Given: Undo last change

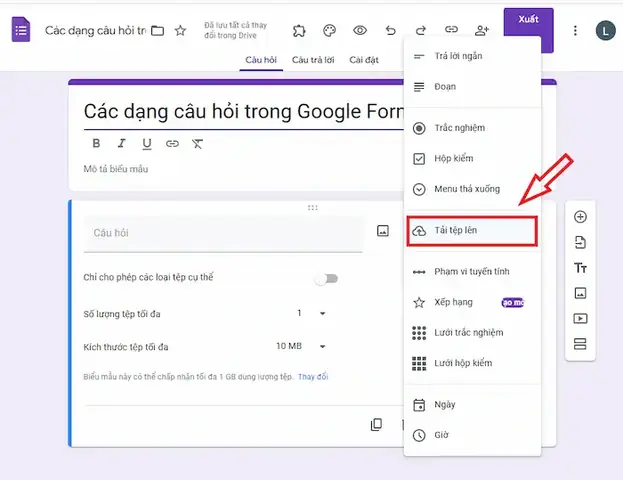Looking at the screenshot, I should (391, 30).
